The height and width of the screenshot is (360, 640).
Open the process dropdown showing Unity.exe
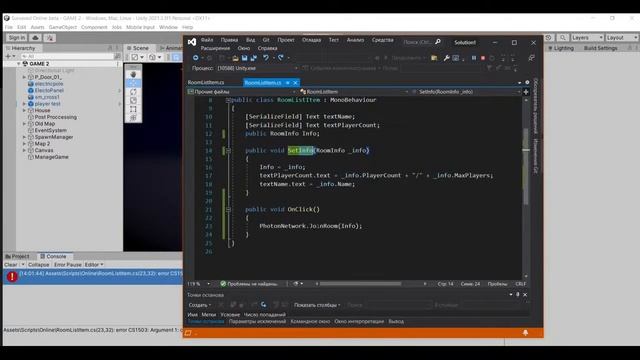tap(258, 68)
